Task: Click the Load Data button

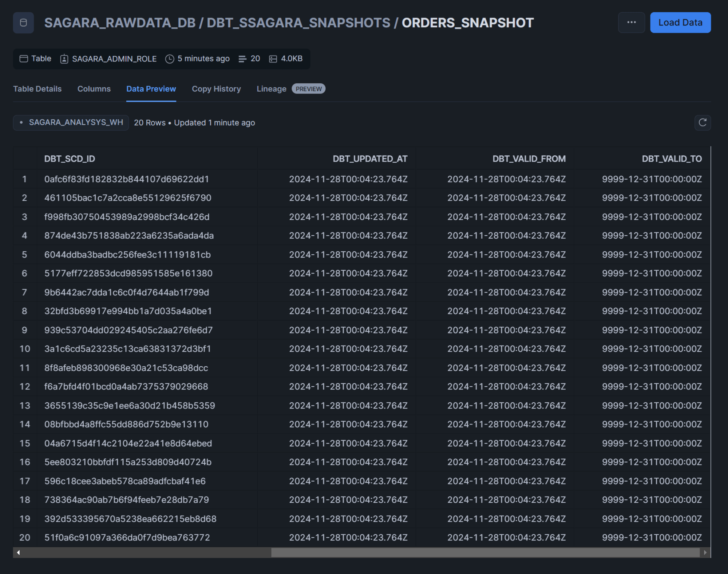Action: (680, 23)
